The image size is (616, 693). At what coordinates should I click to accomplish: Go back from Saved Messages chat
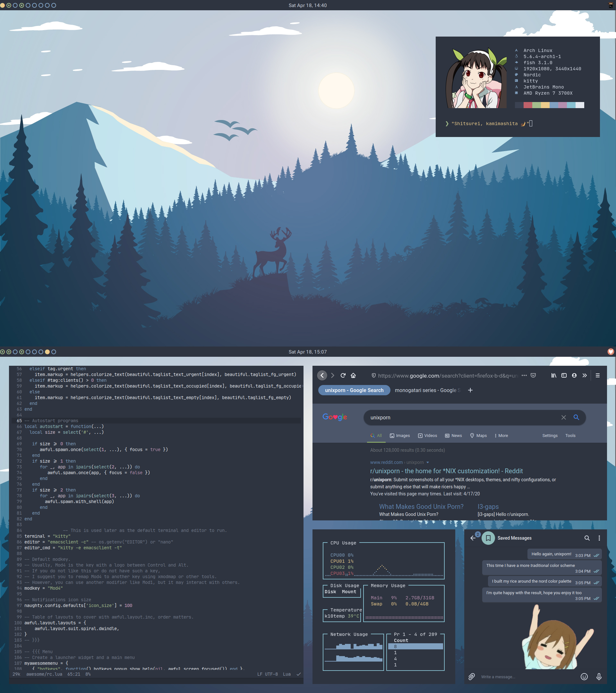[473, 538]
